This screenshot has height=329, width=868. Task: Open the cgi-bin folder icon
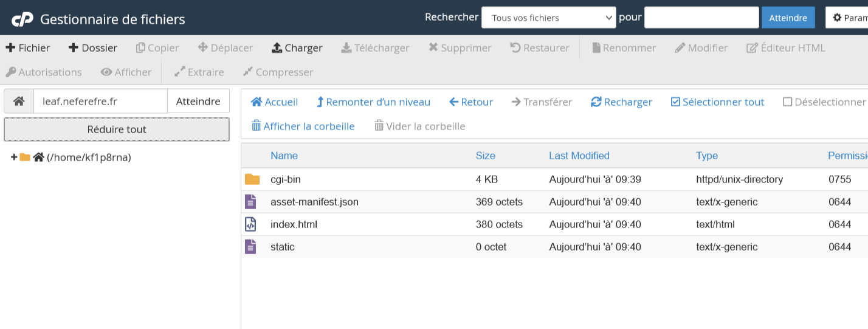[252, 179]
